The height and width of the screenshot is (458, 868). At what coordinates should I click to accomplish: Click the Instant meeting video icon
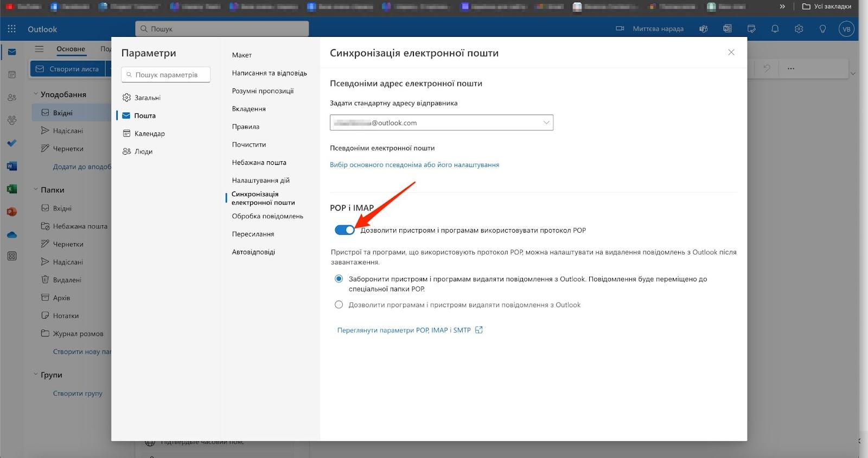[620, 29]
